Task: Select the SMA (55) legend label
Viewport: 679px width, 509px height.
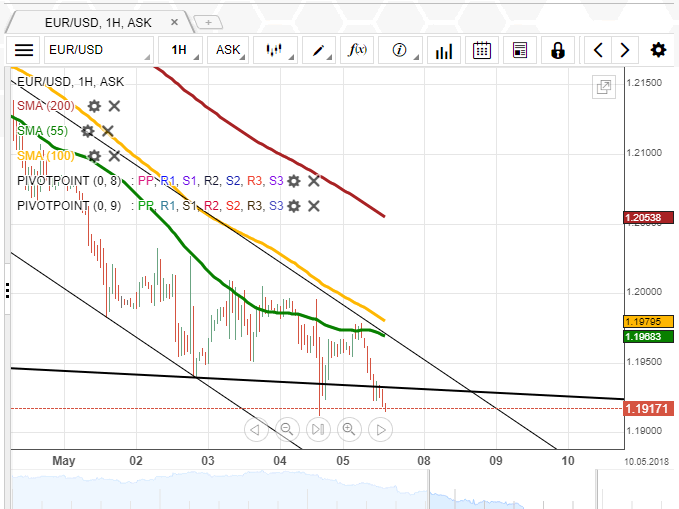Action: 42,131
